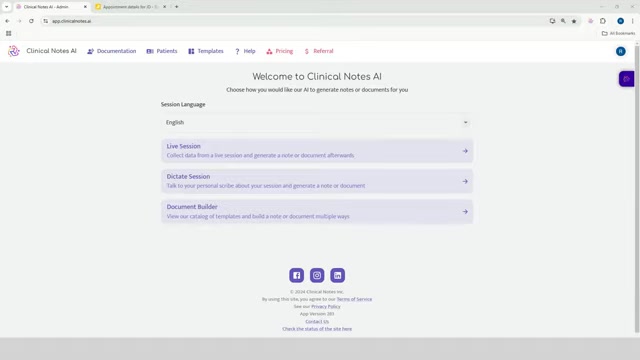The image size is (640, 360).
Task: Open the Instagram social link
Action: coord(317,275)
